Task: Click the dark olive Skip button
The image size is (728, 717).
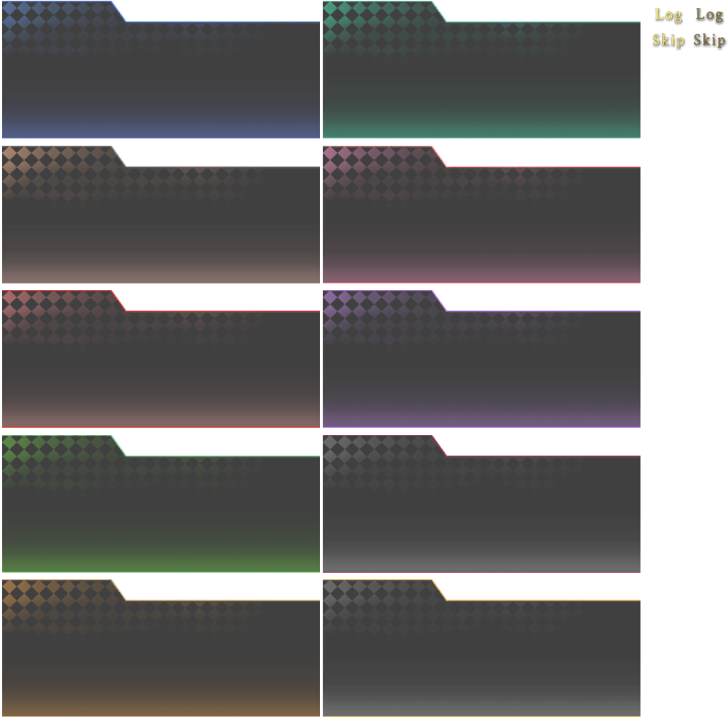Action: pyautogui.click(x=709, y=40)
